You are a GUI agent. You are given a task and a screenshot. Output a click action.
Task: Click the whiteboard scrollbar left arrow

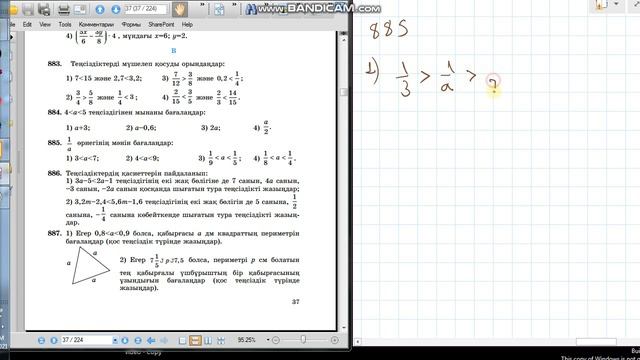(358, 342)
